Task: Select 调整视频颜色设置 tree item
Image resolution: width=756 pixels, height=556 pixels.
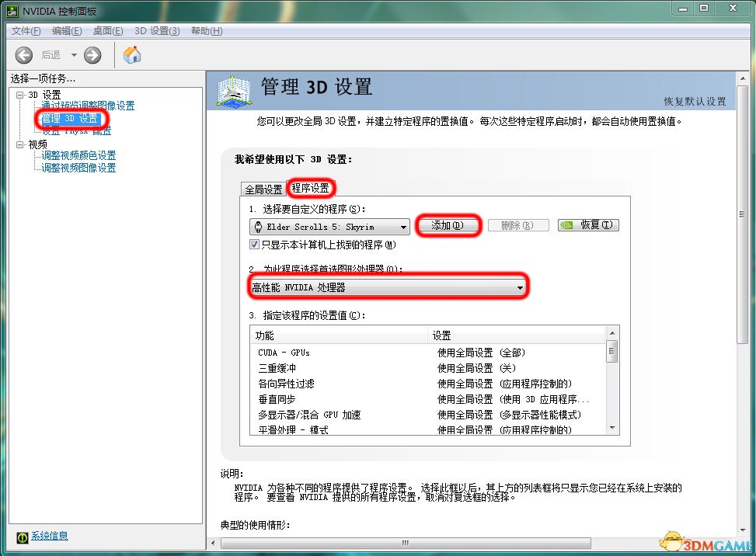Action: coord(78,155)
